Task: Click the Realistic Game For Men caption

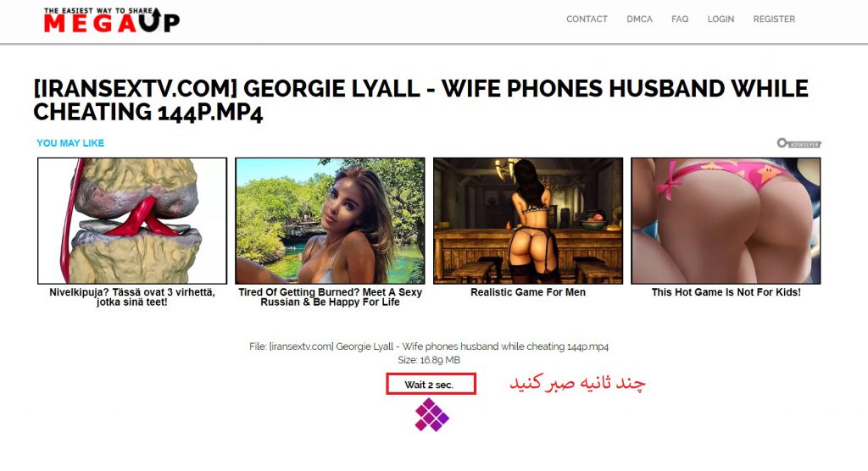Action: pos(528,292)
